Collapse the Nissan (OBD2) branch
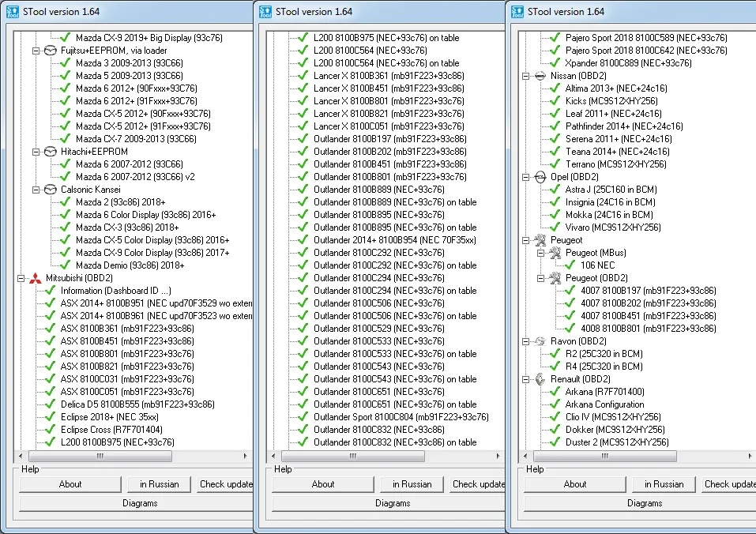Screen dimensions: 756x534 point(525,76)
